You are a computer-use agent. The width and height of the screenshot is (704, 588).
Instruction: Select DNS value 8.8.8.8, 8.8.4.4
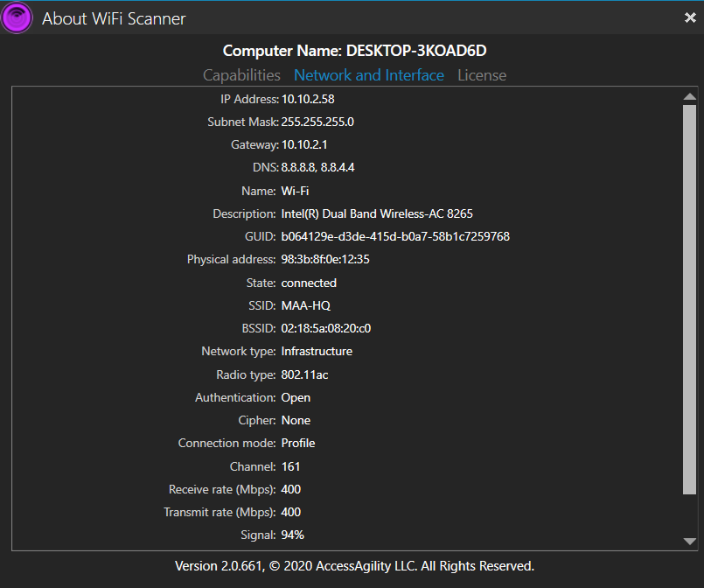317,167
